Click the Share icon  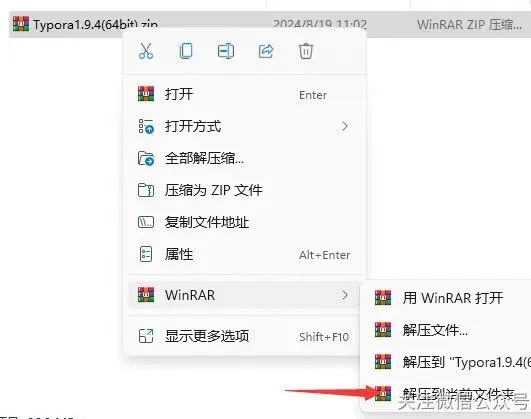tap(266, 51)
